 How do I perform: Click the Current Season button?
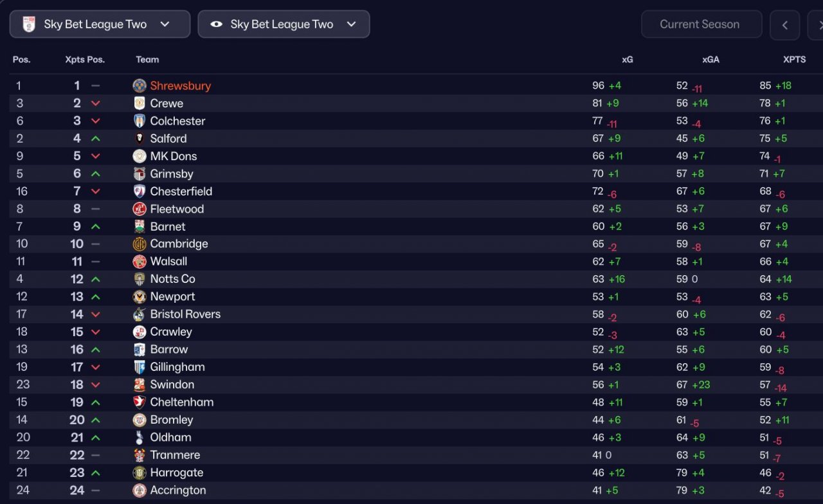[x=701, y=24]
